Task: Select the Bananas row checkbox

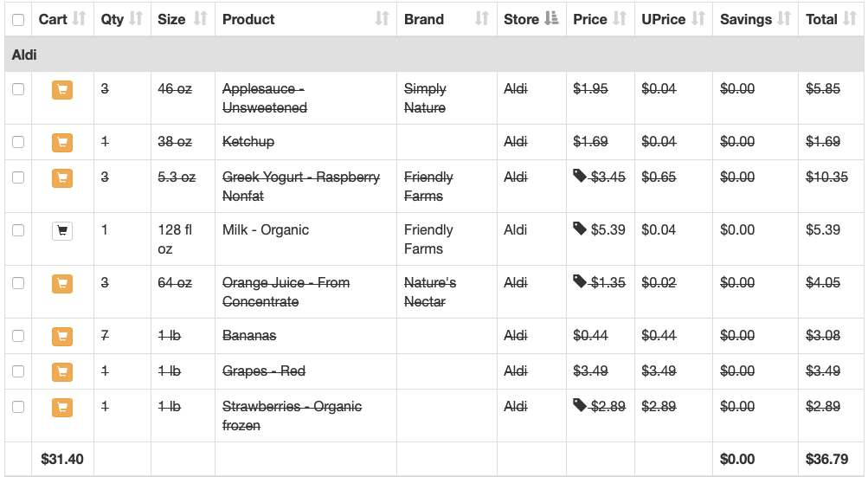Action: tap(18, 336)
